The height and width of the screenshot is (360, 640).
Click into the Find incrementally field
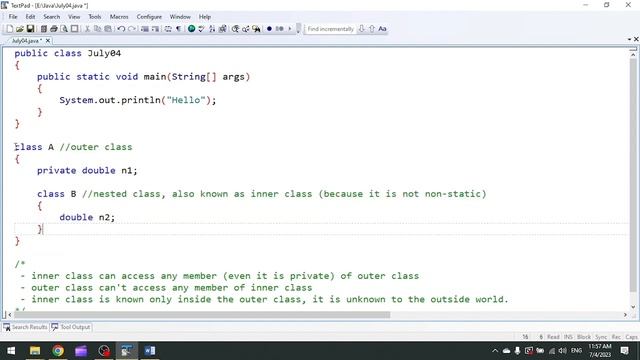[330, 29]
